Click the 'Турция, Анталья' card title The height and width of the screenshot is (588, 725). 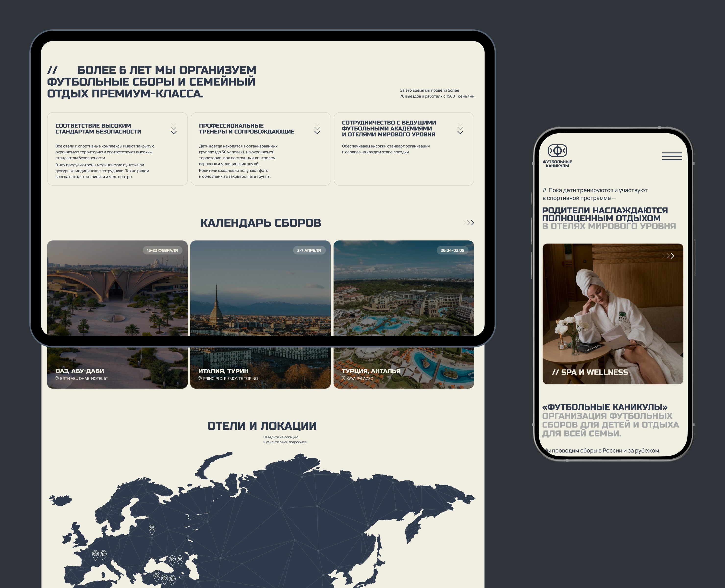coord(371,371)
